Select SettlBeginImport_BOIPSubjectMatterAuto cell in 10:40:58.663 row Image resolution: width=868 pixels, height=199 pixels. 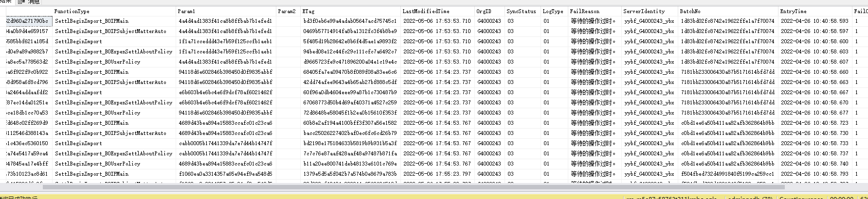pos(114,83)
